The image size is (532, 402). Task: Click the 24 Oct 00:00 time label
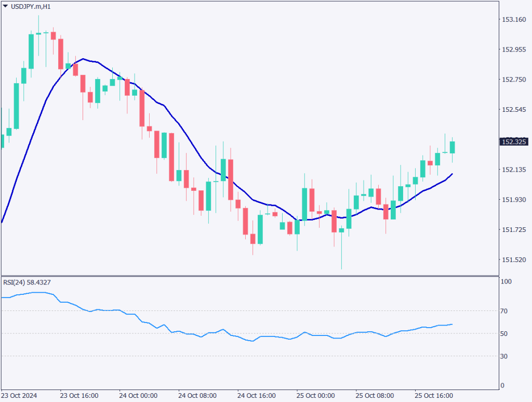tap(138, 395)
